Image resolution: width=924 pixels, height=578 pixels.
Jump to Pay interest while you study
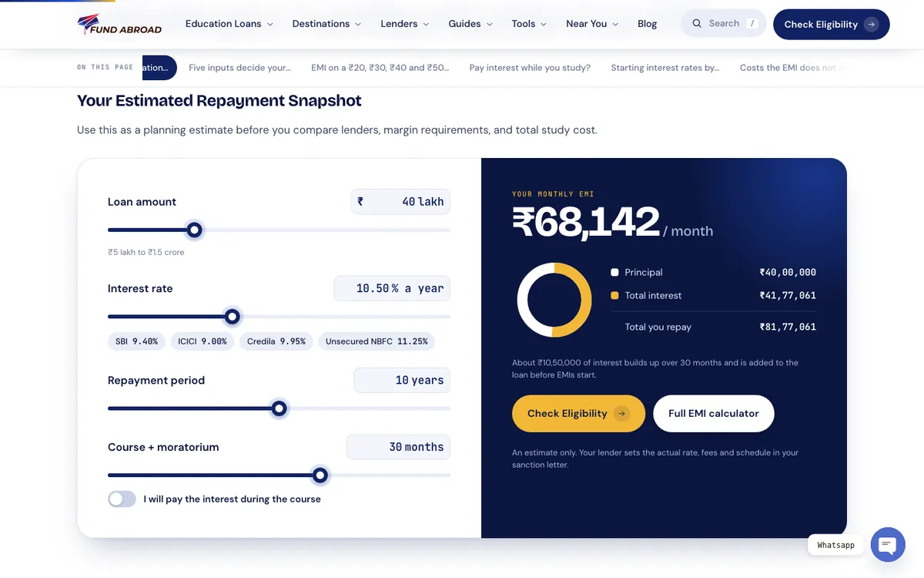coord(530,68)
